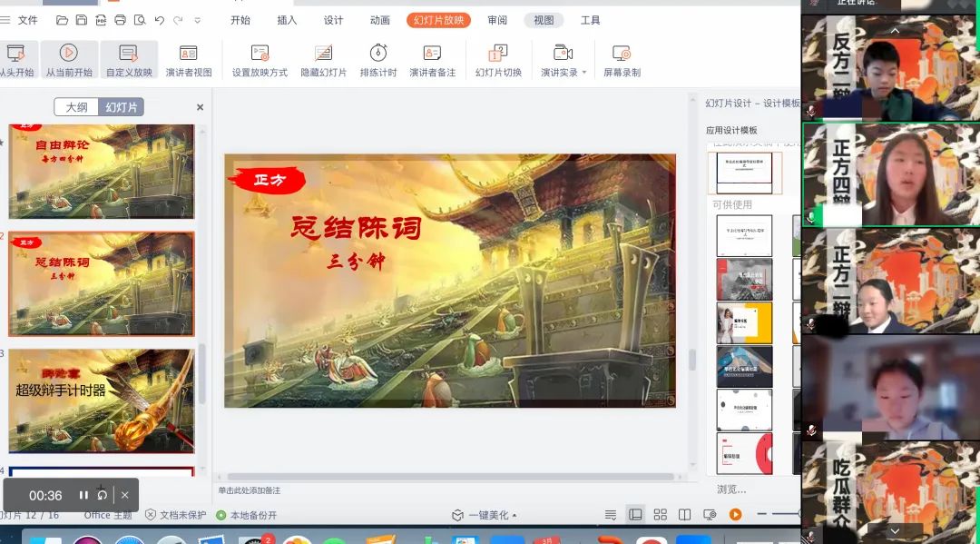Start slideshow from current slide (从当前开始)

pos(69,60)
